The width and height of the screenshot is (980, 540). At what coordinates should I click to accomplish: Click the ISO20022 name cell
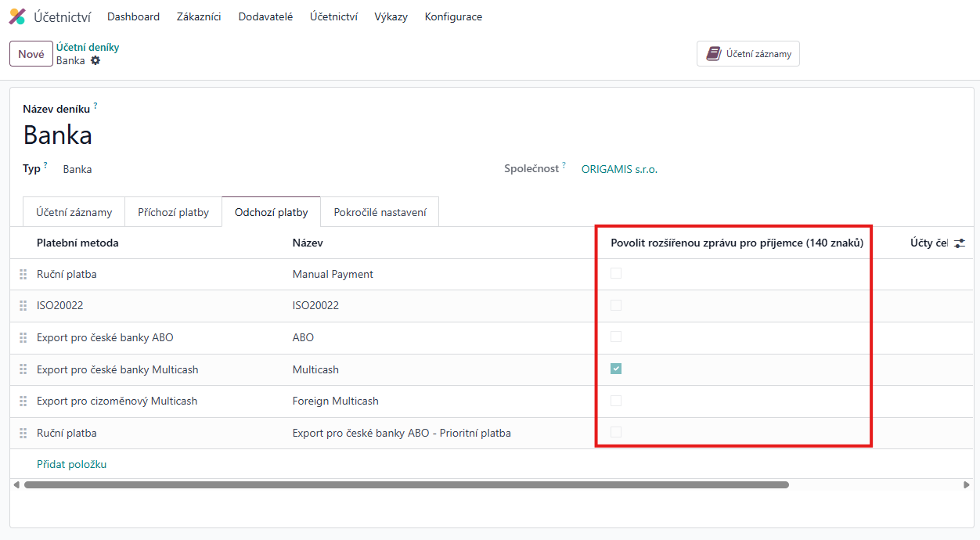point(315,305)
